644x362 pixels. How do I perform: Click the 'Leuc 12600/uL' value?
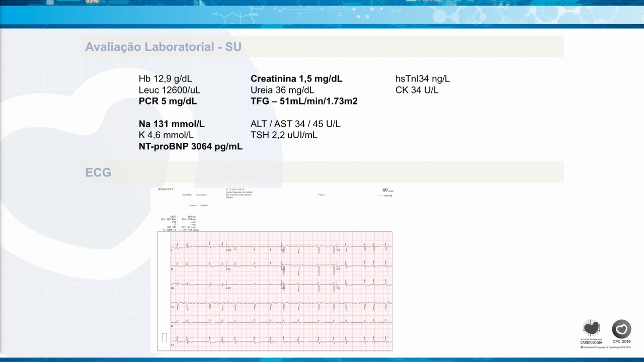pos(170,90)
